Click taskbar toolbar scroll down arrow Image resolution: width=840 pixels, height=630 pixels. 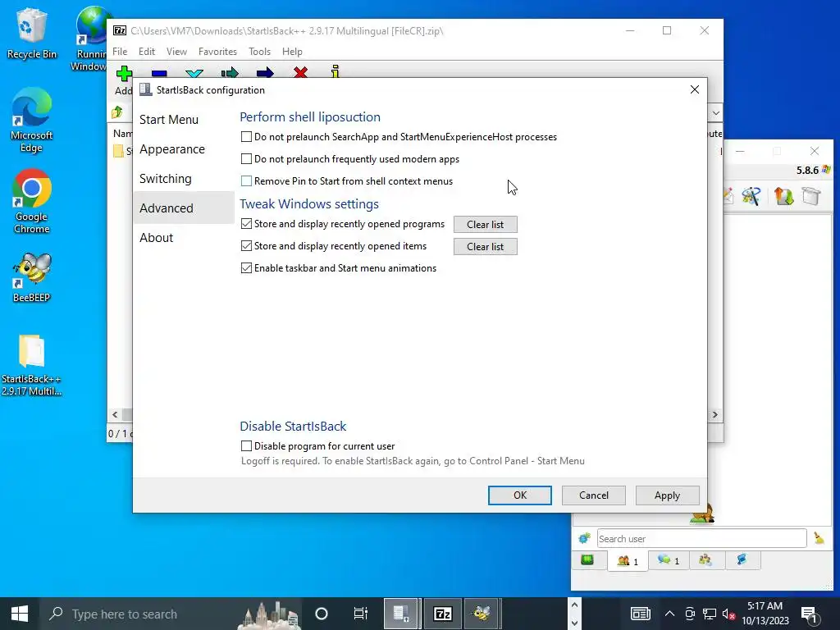click(574, 623)
